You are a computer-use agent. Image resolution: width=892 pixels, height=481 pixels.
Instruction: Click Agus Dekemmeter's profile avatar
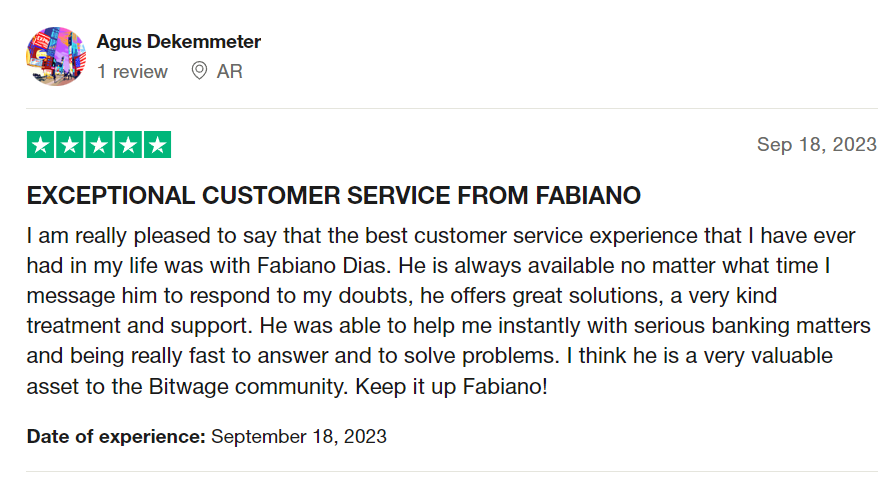(55, 57)
